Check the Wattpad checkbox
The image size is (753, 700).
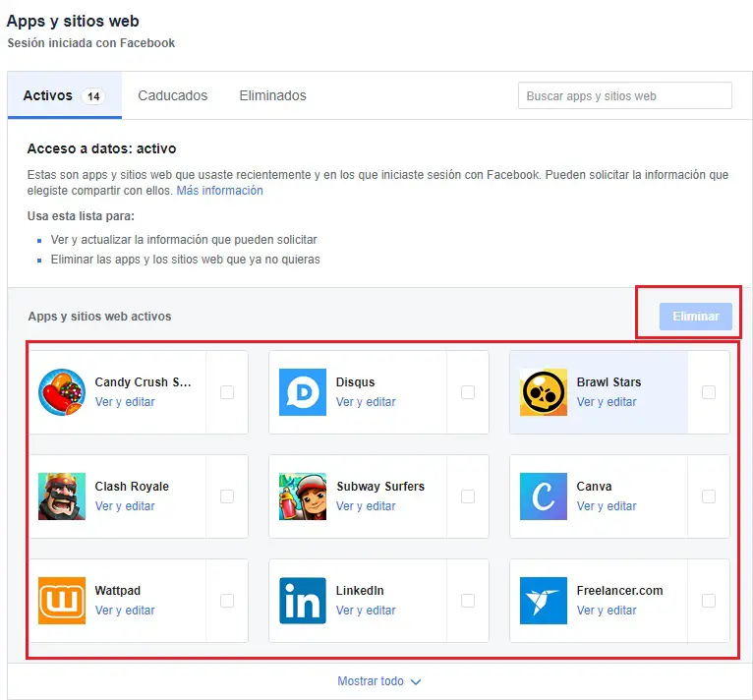click(x=227, y=601)
